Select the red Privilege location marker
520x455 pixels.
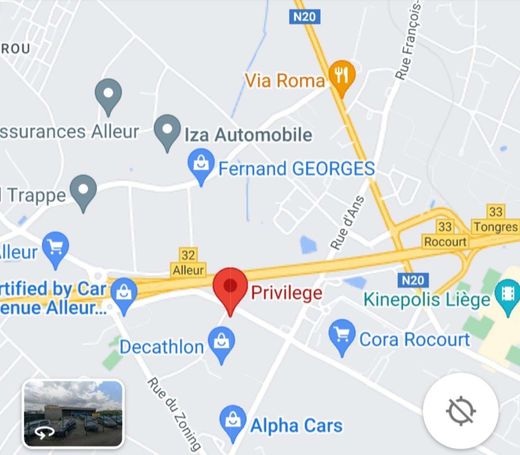click(x=230, y=291)
